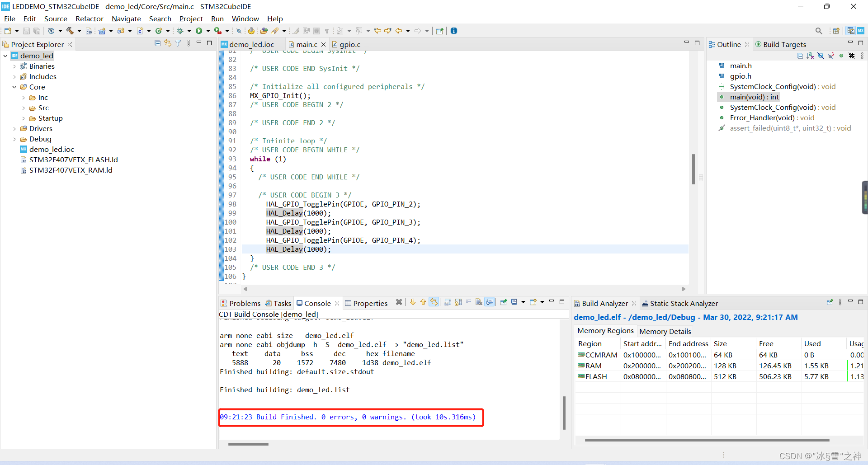Click the External Tools run icon
This screenshot has height=465, width=868.
pos(218,31)
